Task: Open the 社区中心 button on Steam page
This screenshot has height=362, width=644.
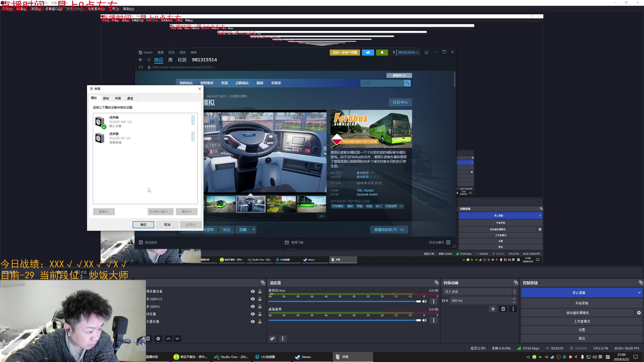Action: (x=400, y=102)
